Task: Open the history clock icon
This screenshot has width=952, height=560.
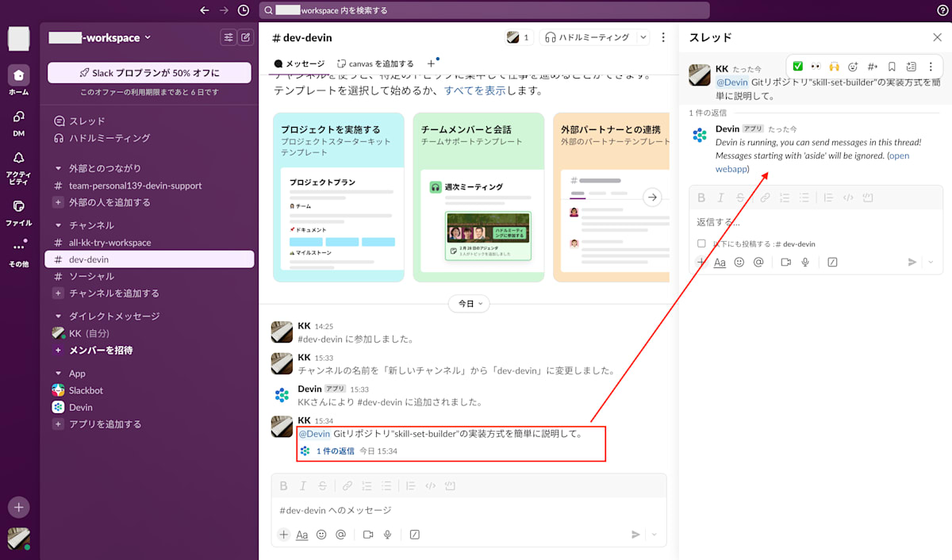Action: tap(244, 10)
